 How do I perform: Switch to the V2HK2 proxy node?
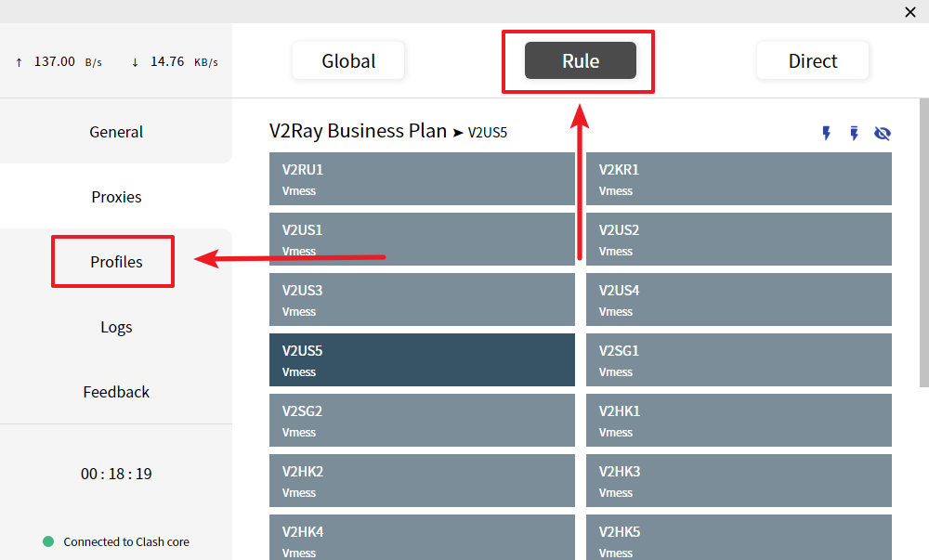tap(422, 481)
